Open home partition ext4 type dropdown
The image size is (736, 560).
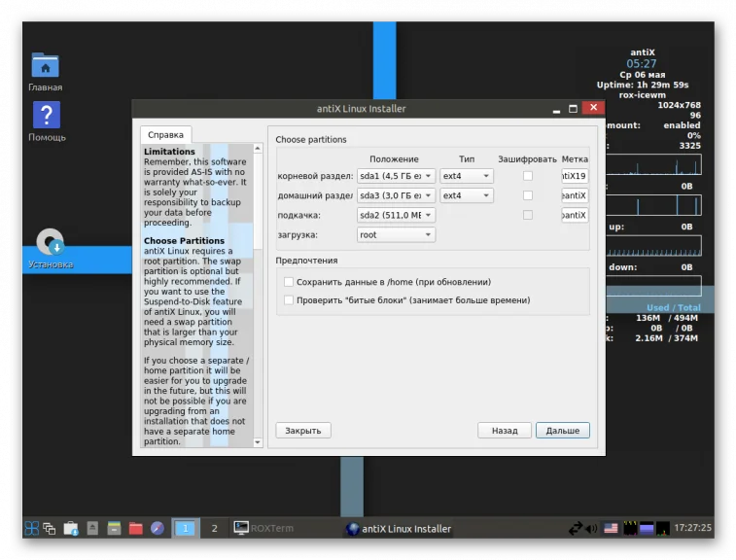point(467,195)
